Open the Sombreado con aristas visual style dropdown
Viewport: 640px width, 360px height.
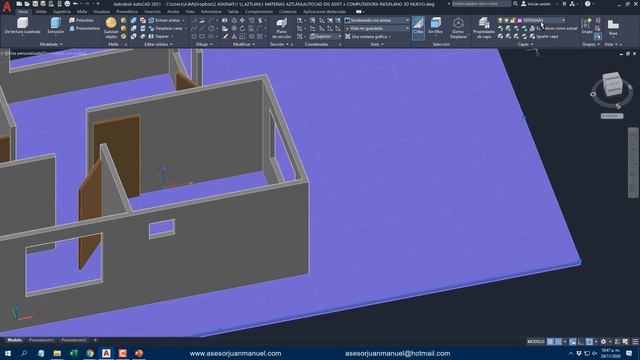click(x=377, y=20)
